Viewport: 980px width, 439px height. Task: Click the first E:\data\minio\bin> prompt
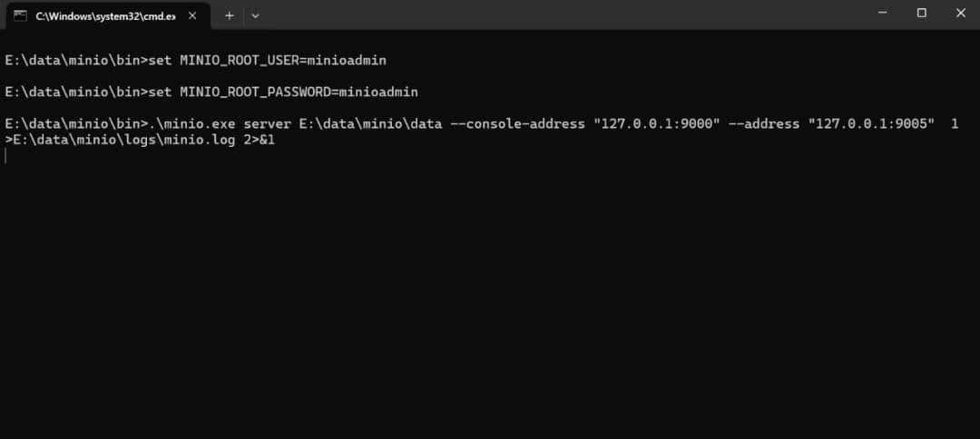pos(74,60)
